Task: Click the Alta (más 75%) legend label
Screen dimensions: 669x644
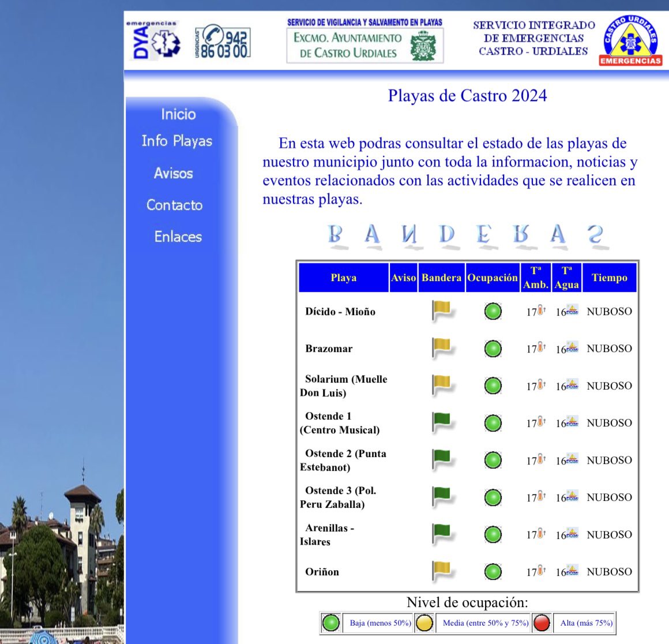Action: [x=586, y=623]
